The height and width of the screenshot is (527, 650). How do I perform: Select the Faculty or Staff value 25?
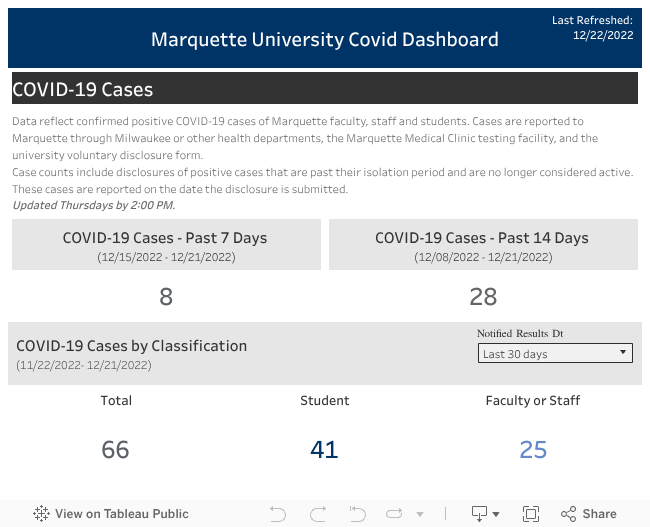point(533,450)
